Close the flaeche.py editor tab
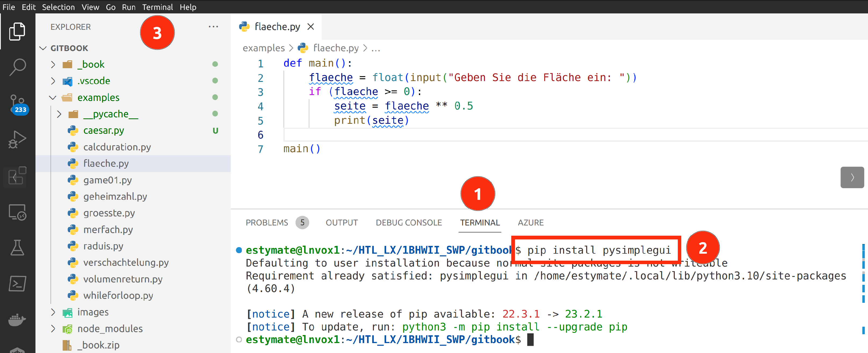Viewport: 868px width, 353px height. 311,27
